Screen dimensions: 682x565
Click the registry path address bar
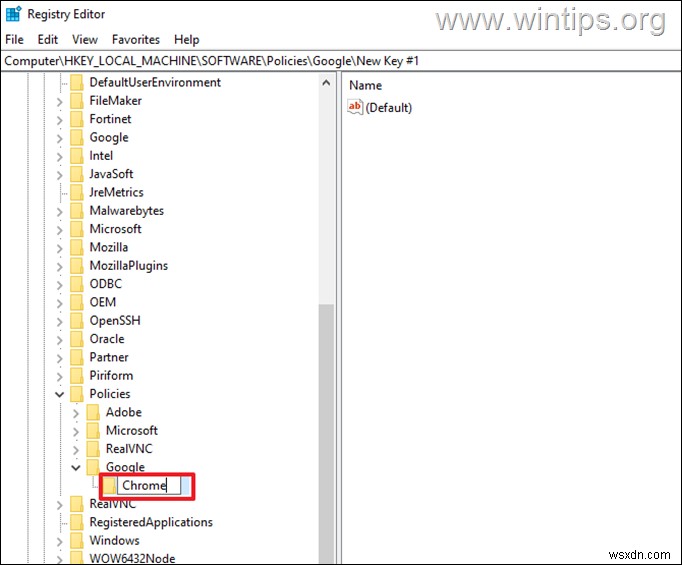[341, 61]
